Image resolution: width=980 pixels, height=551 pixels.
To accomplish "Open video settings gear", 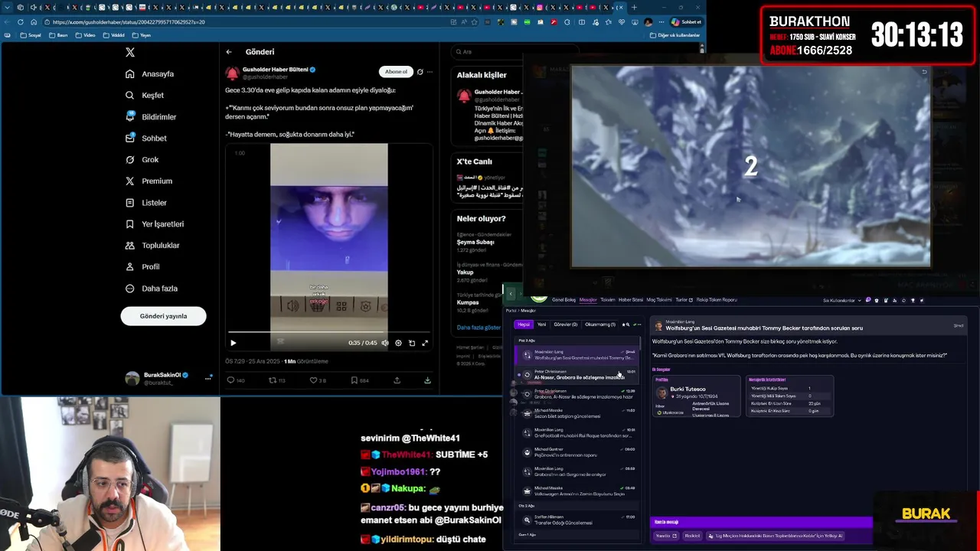I will [x=398, y=343].
